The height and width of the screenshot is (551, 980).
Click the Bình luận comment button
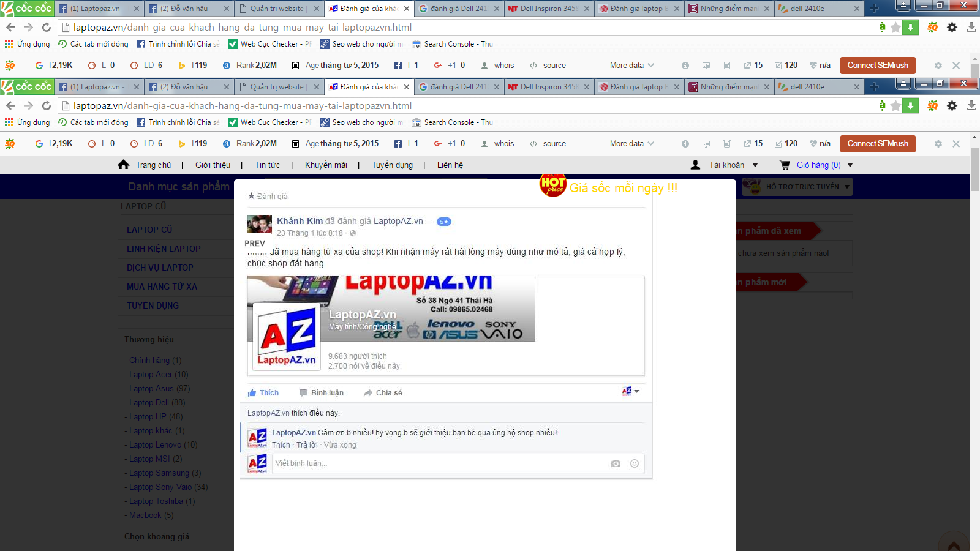322,393
